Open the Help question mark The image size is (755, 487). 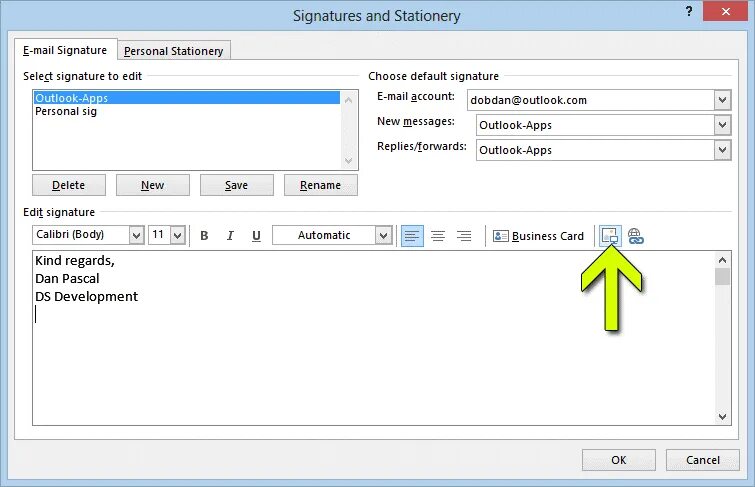coord(689,11)
